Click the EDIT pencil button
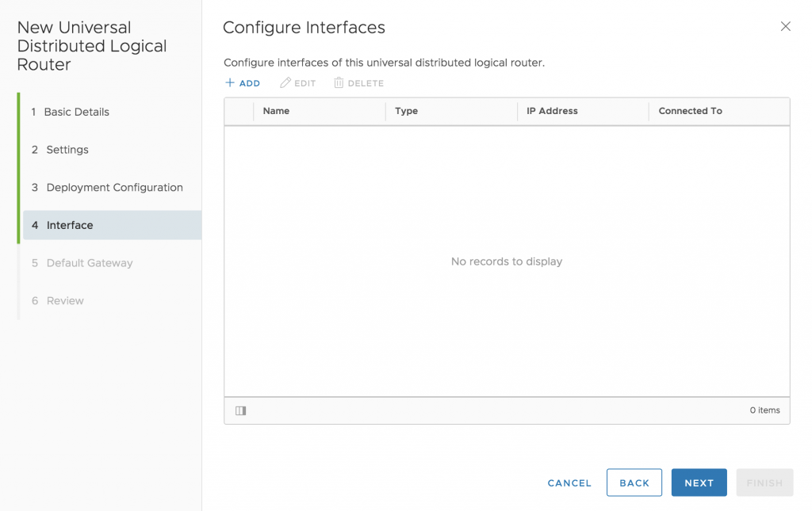Viewport: 812px width, 511px height. tap(298, 82)
